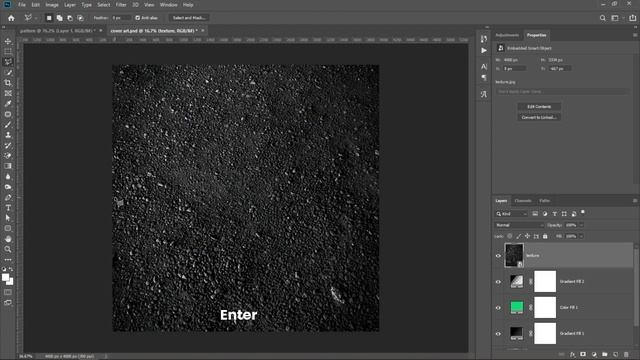Select the Lasso tool in toolbox
640x360 pixels.
[8, 62]
